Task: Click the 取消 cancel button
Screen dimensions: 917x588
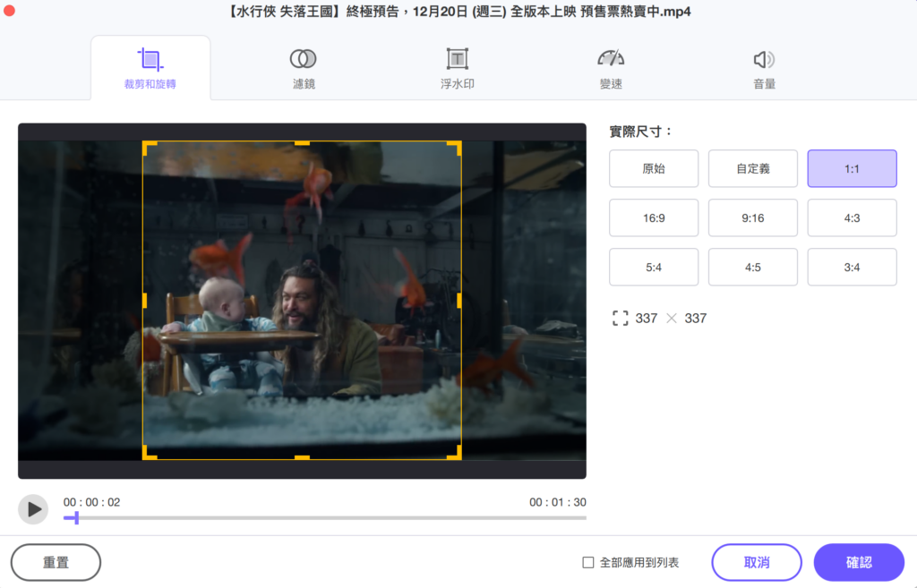Action: pyautogui.click(x=757, y=562)
